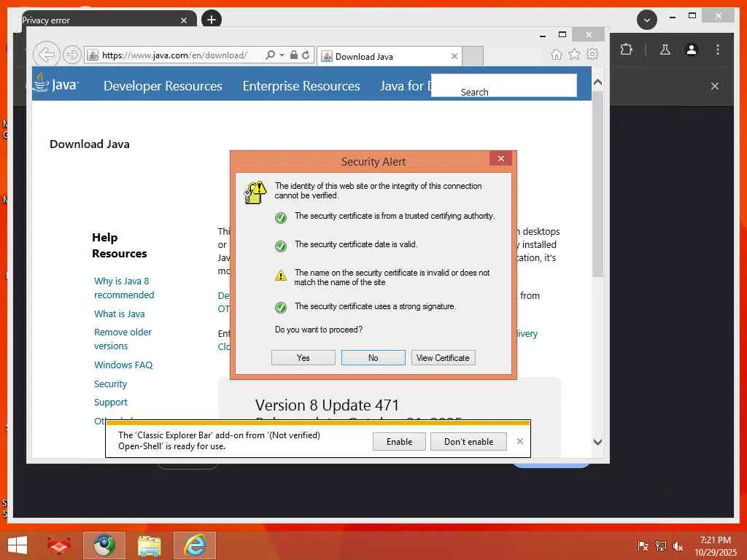Open Remove older versions link
Image resolution: width=747 pixels, height=560 pixels.
pos(123,339)
